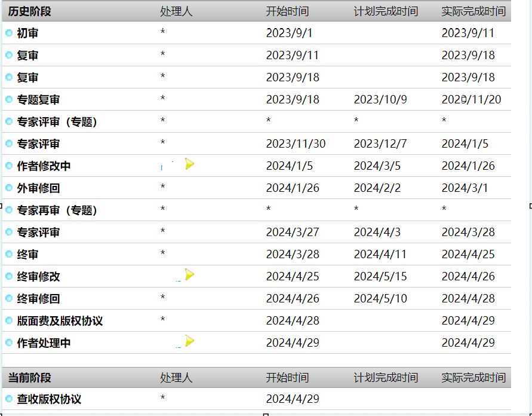Click the yellow arrow icon in 作者修改中 row
532x416 pixels.
189,164
